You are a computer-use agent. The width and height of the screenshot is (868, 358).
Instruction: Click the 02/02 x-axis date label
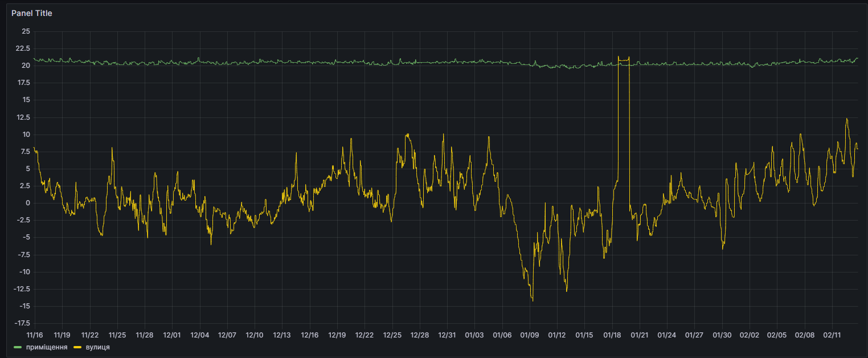tap(750, 335)
